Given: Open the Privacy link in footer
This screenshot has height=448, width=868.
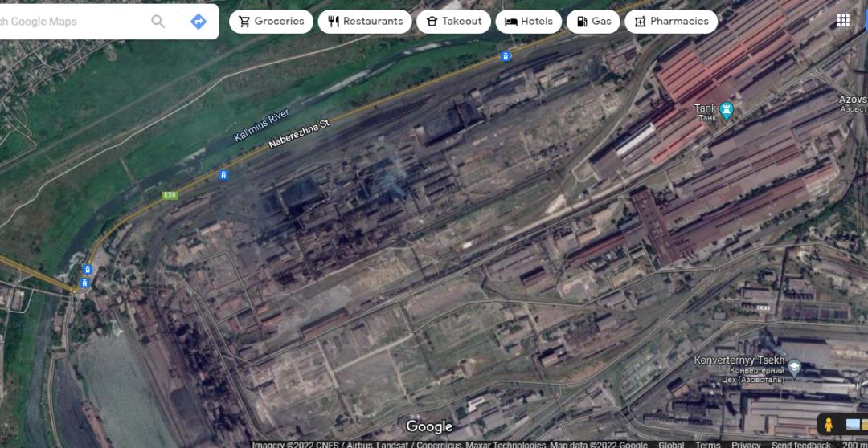Looking at the screenshot, I should click(x=746, y=444).
